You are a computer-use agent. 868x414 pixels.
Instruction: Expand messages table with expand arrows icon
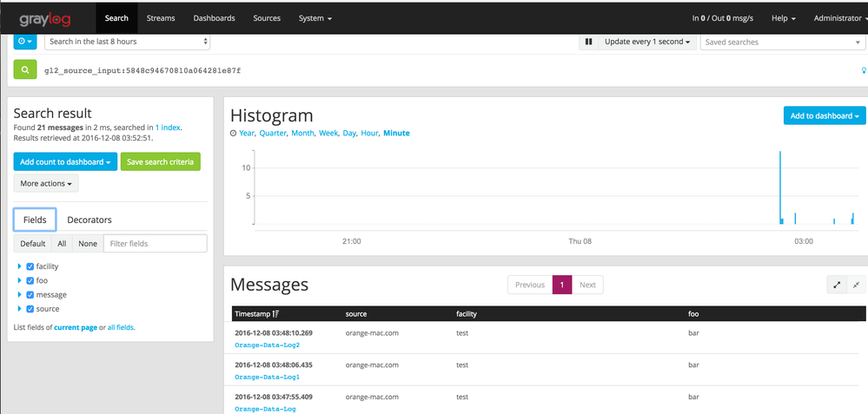[837, 285]
